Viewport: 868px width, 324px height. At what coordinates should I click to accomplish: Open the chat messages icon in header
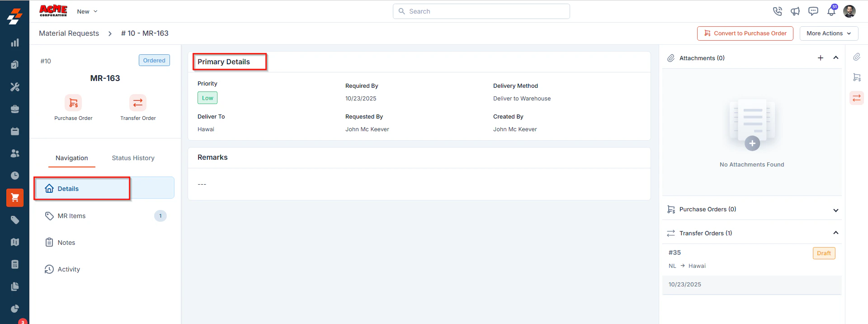click(x=813, y=11)
